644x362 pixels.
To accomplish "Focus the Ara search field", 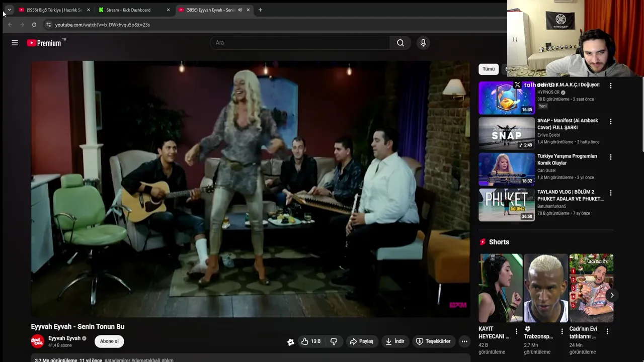I will tap(300, 43).
